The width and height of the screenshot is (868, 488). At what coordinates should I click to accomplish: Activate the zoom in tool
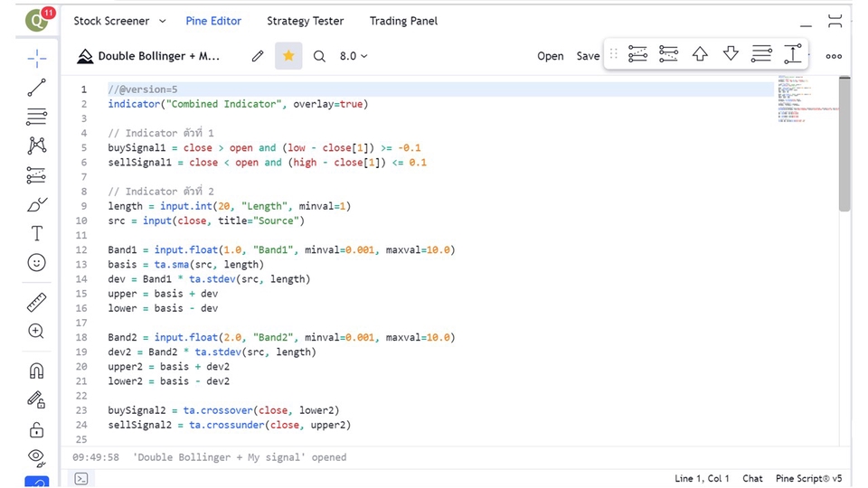[x=36, y=331]
